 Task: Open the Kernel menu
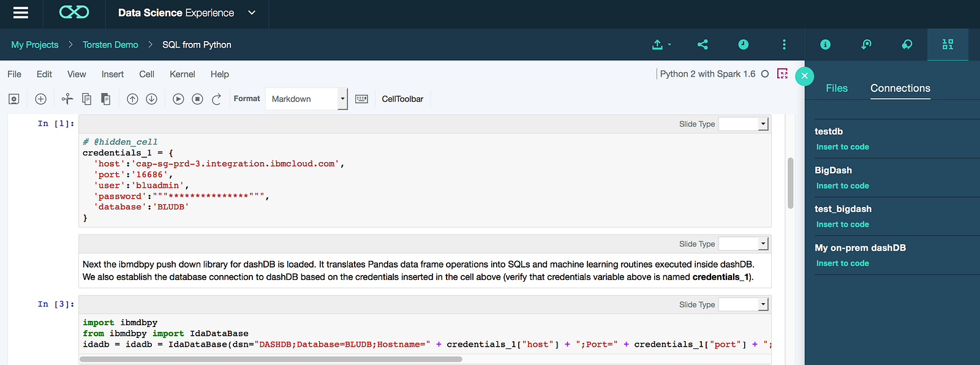tap(182, 74)
